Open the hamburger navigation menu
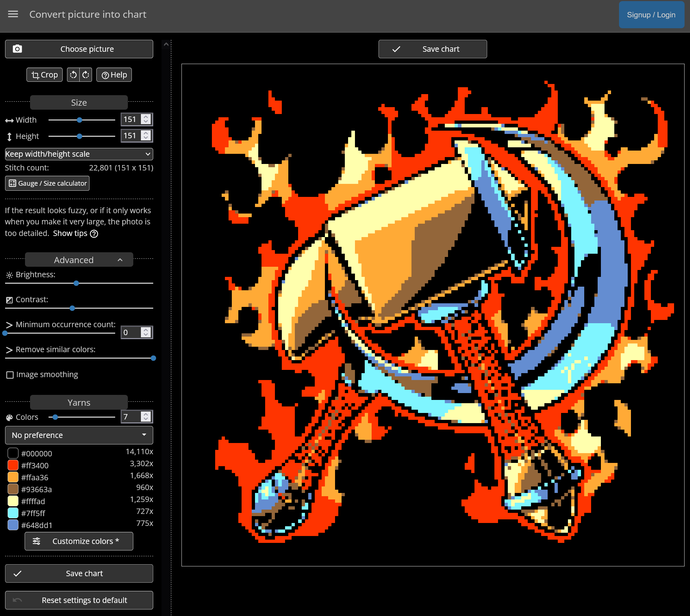Screen dimensions: 690x616 point(13,14)
